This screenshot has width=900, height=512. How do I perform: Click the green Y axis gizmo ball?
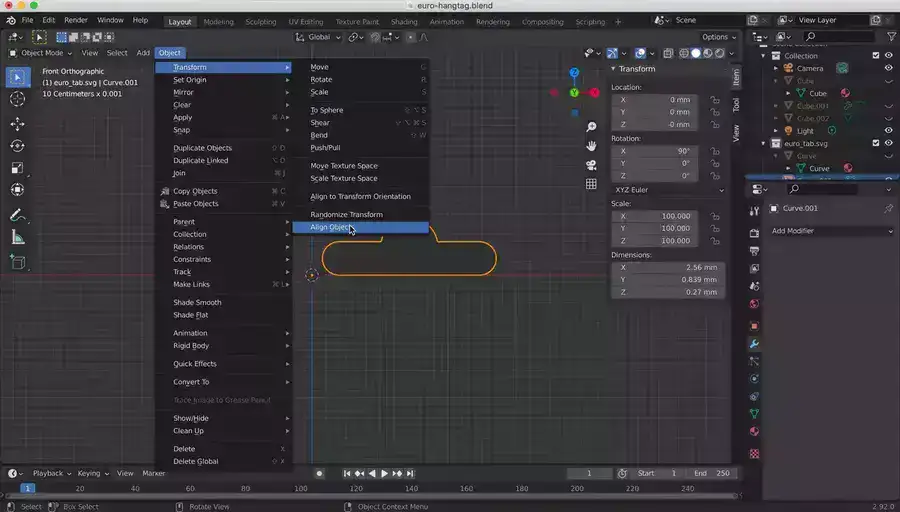pos(574,92)
